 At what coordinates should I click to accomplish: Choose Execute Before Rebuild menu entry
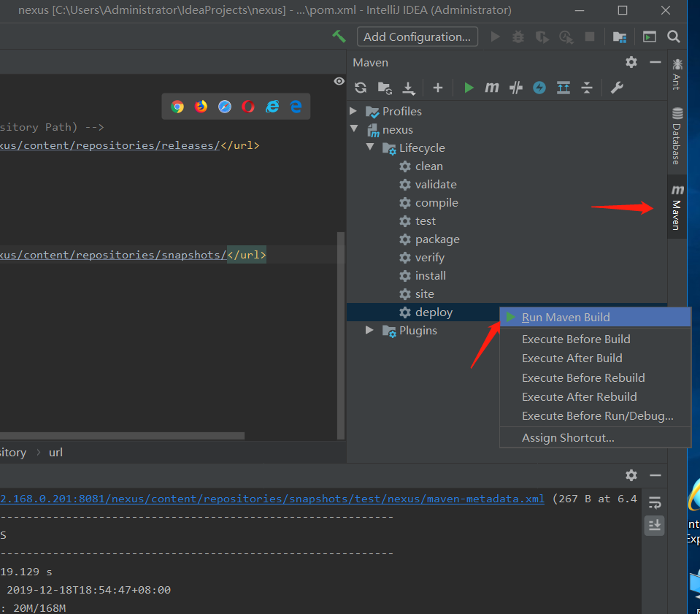pos(595,377)
